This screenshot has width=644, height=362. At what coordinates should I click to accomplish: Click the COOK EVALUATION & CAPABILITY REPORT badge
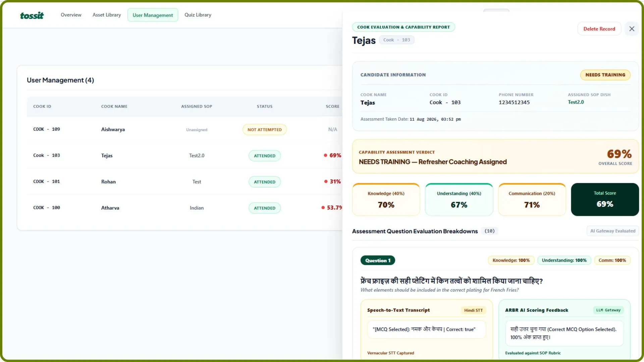[404, 27]
